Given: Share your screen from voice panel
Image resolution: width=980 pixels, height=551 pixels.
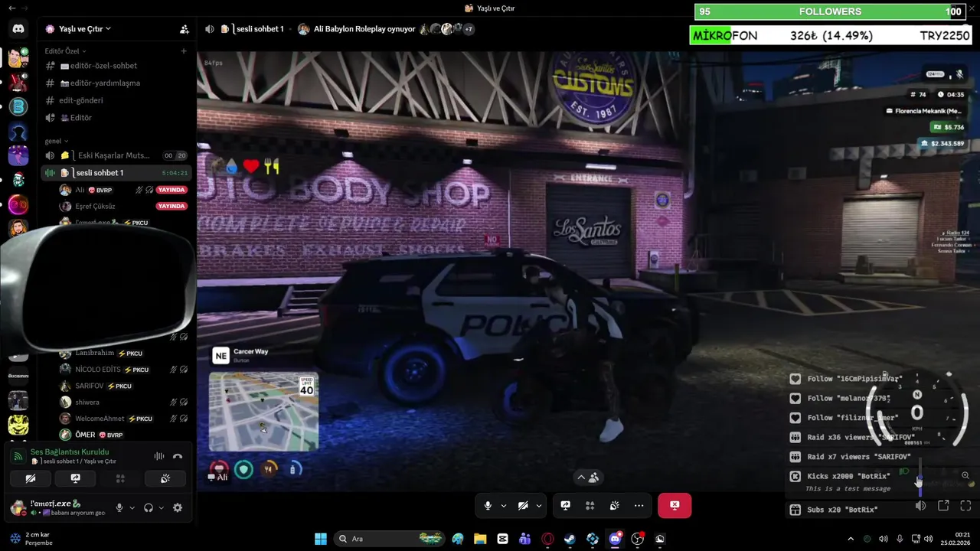Looking at the screenshot, I should tap(75, 479).
